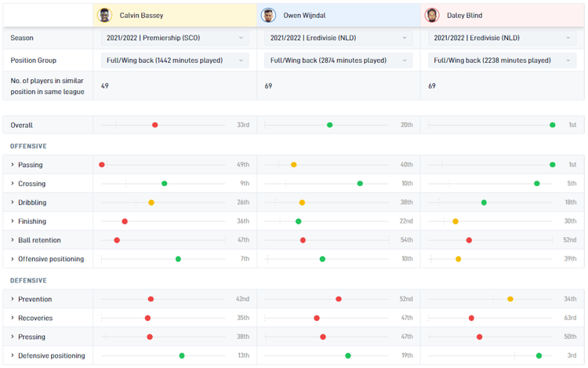The width and height of the screenshot is (588, 368).
Task: Click Owen Wijndal's avatar icon
Action: pos(269,15)
